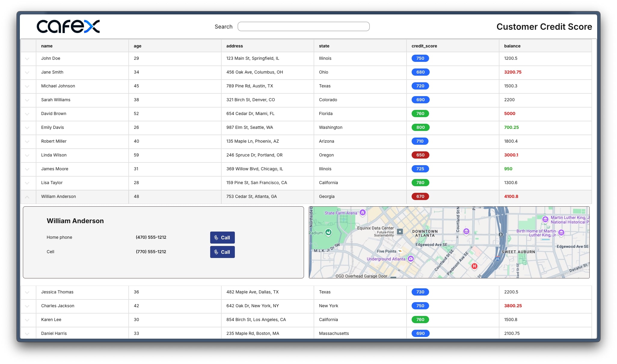This screenshot has width=617, height=364.
Task: Expand the Linda Wilson row
Action: point(27,156)
